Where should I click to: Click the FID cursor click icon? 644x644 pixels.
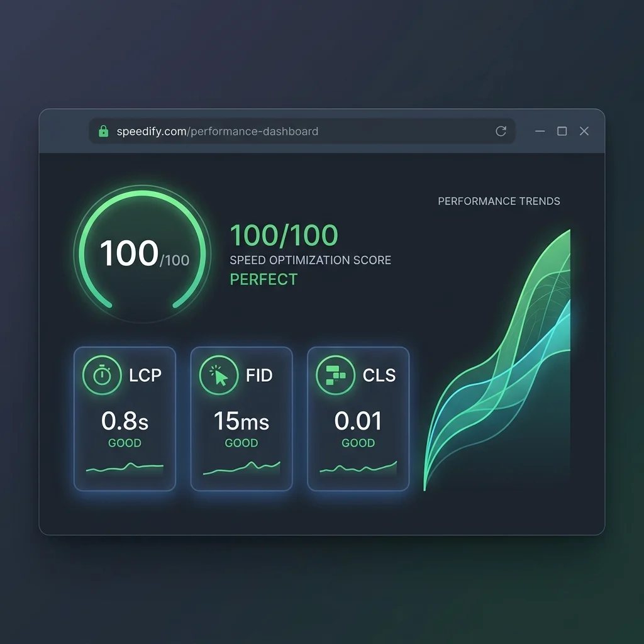[219, 375]
